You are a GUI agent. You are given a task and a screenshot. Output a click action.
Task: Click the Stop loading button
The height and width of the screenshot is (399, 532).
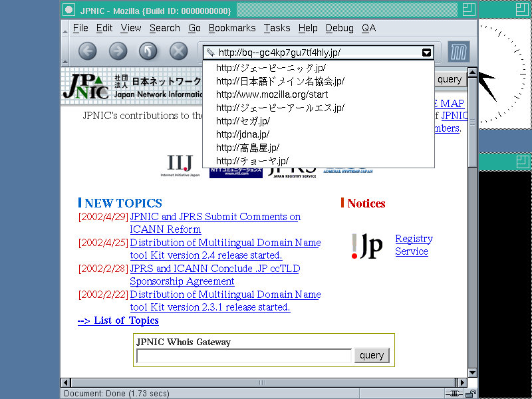tap(178, 51)
